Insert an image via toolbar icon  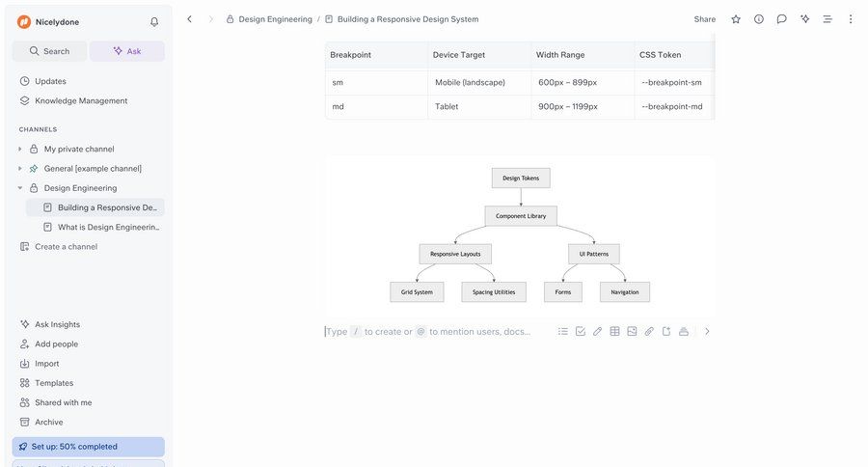632,331
